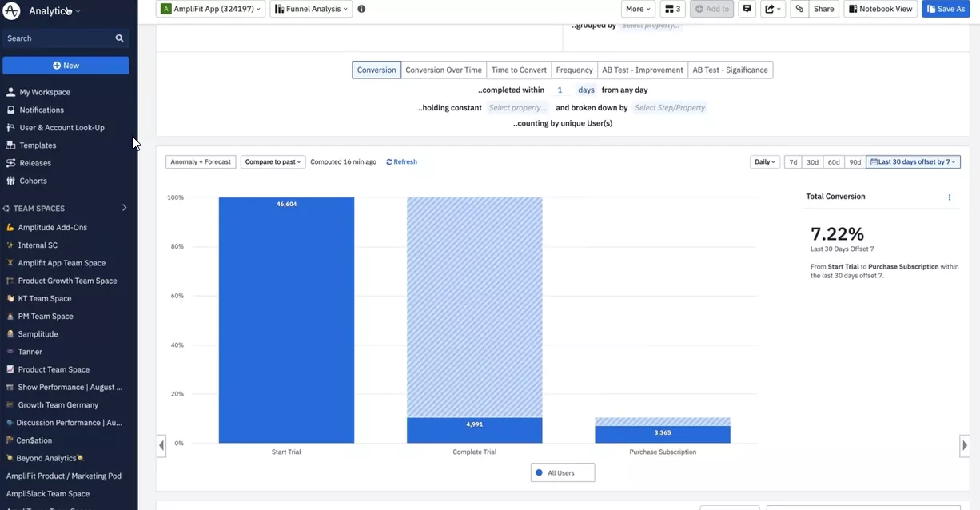
Task: Click the Save As button
Action: tap(946, 9)
